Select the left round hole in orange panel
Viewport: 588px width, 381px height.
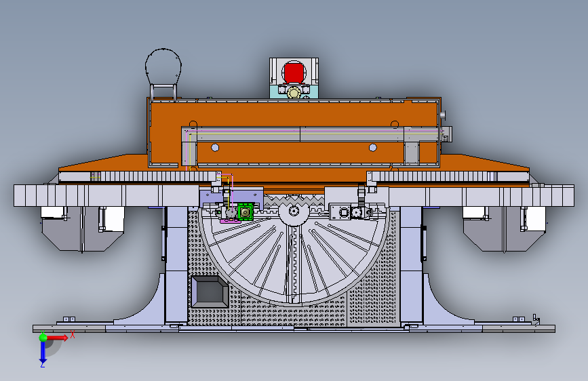click(x=215, y=148)
